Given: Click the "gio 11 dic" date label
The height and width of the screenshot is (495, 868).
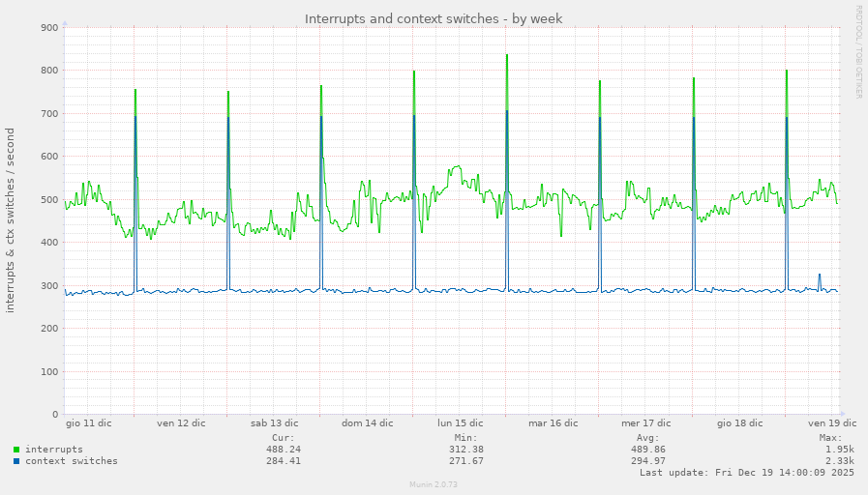Looking at the screenshot, I should click(x=88, y=422).
